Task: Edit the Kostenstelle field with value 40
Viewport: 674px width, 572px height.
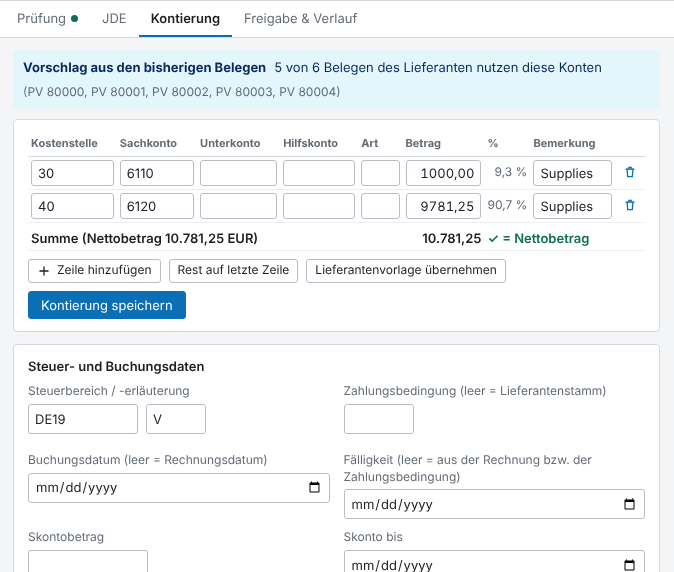Action: coord(72,206)
